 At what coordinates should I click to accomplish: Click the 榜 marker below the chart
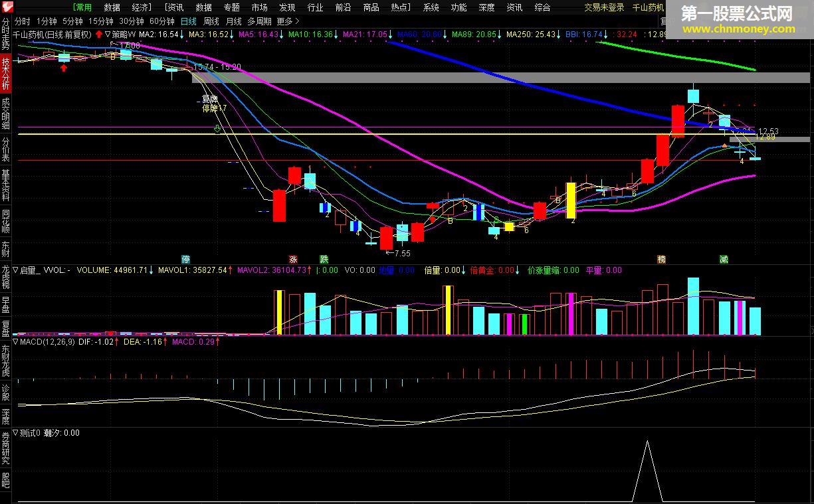(x=661, y=259)
